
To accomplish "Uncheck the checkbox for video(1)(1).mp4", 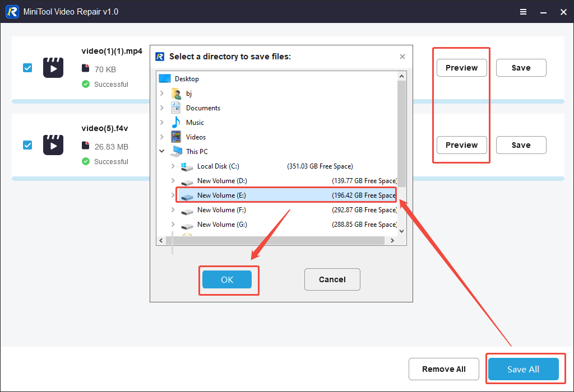I will 27,68.
